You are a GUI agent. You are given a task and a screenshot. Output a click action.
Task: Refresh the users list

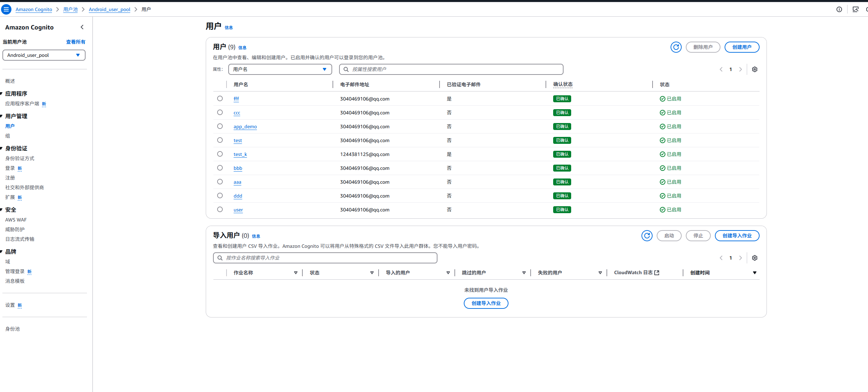tap(676, 47)
